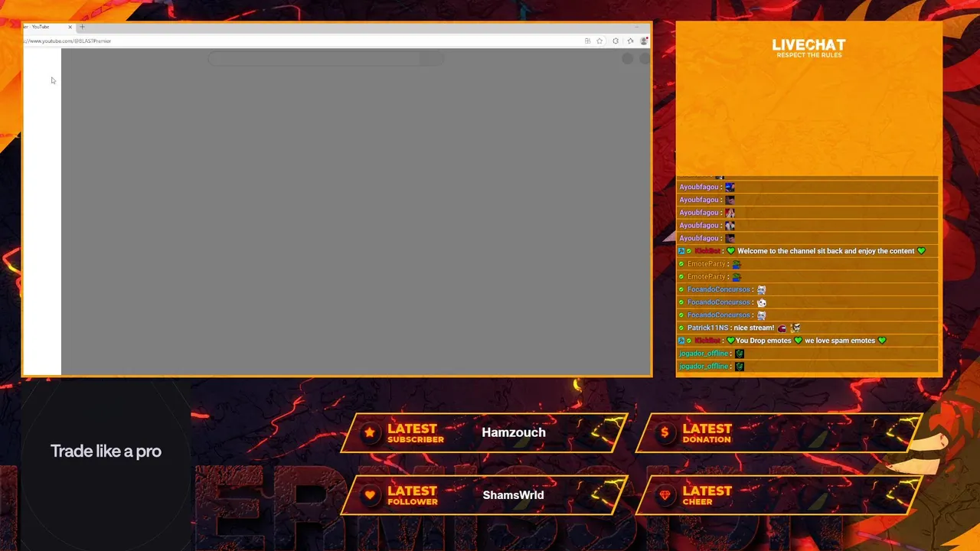Click the 'Respect the rules' subtitle
Image resolution: width=980 pixels, height=551 pixels.
point(808,55)
